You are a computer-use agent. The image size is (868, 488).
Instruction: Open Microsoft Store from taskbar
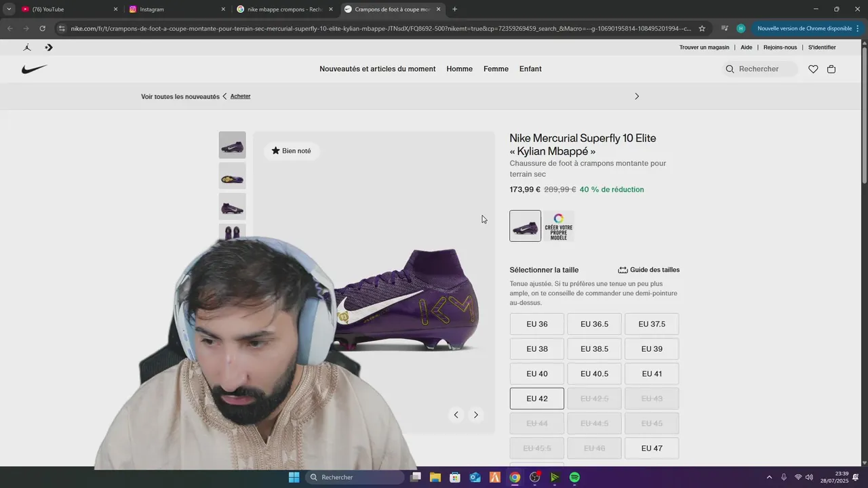pyautogui.click(x=455, y=477)
